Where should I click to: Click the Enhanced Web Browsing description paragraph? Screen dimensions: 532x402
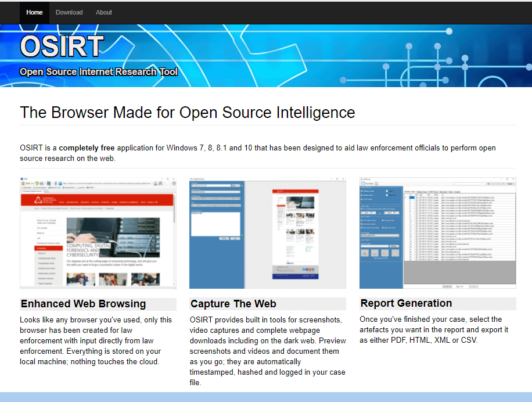[x=96, y=340]
